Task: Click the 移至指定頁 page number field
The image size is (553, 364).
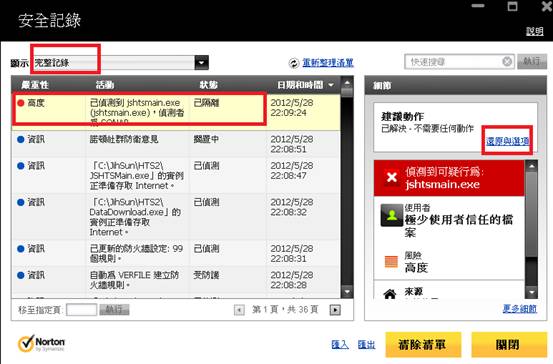Action: 81,310
